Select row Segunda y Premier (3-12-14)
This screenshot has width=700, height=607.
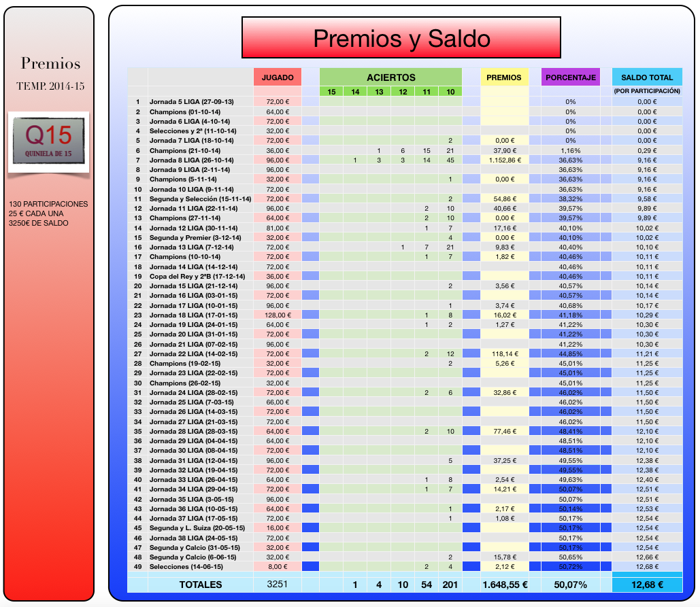405,238
